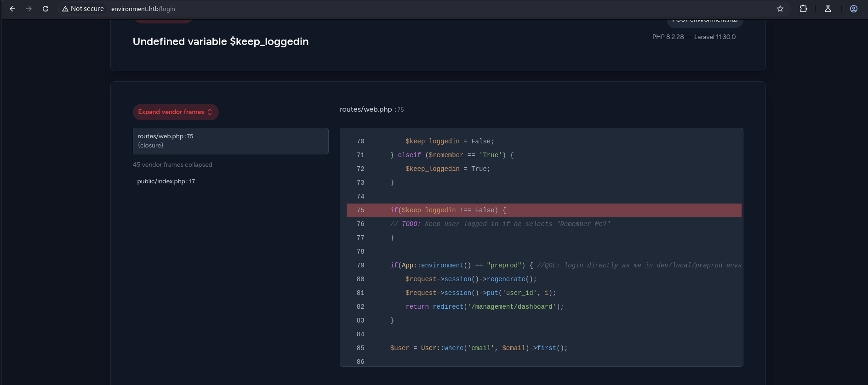
Task: Click the browser back arrow
Action: pyautogui.click(x=12, y=9)
